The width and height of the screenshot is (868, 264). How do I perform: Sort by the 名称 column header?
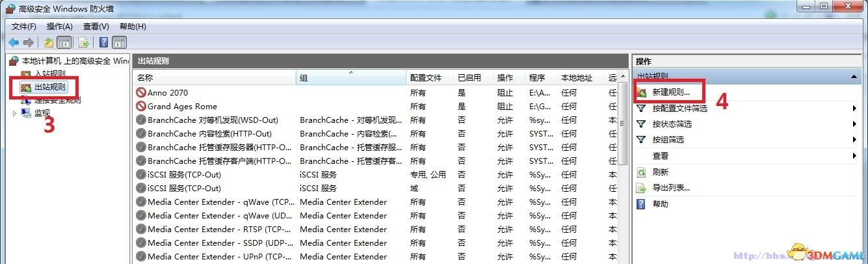(215, 77)
